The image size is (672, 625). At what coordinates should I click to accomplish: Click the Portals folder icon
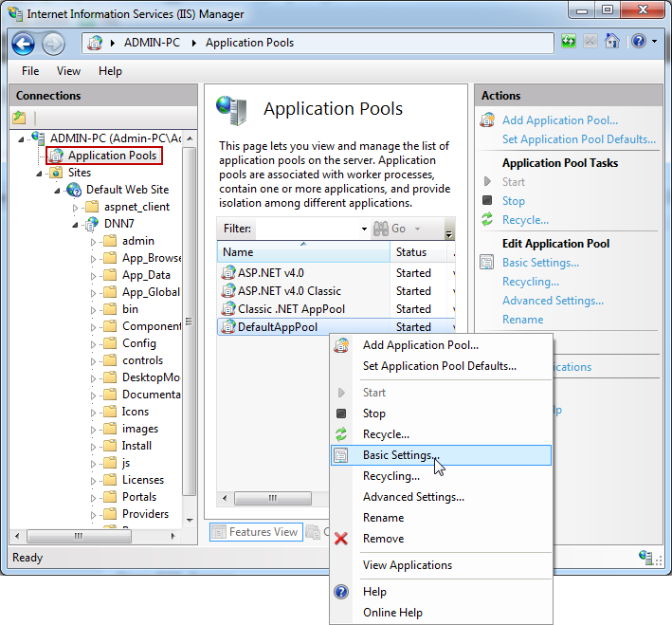coord(110,497)
